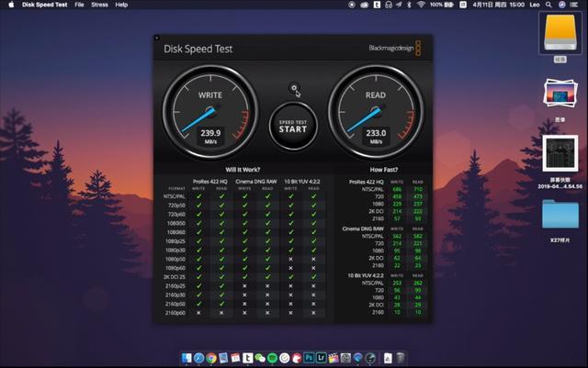Open Google Chrome in the Dock
Image resolution: width=588 pixels, height=368 pixels.
[x=211, y=358]
